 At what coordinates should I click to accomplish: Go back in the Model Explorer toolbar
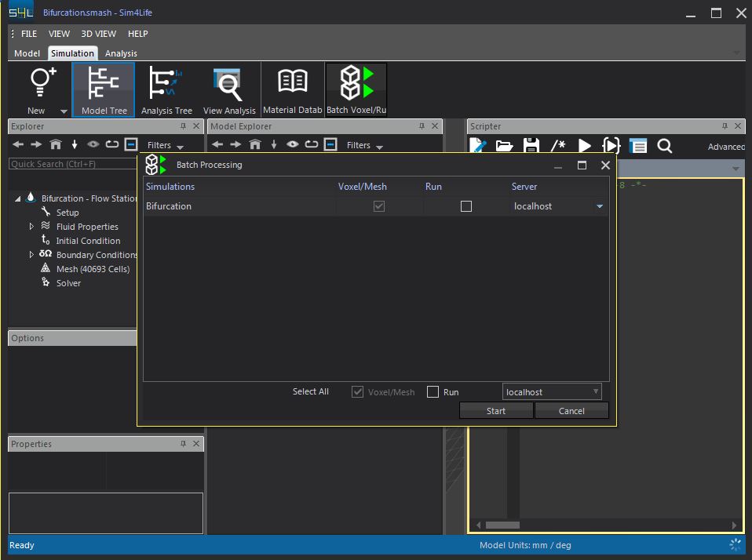pyautogui.click(x=217, y=144)
